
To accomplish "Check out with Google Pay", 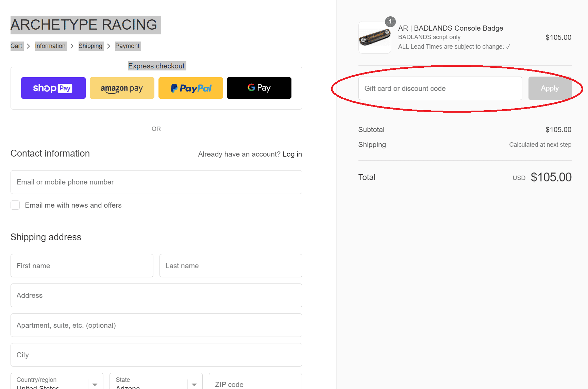I will point(259,88).
